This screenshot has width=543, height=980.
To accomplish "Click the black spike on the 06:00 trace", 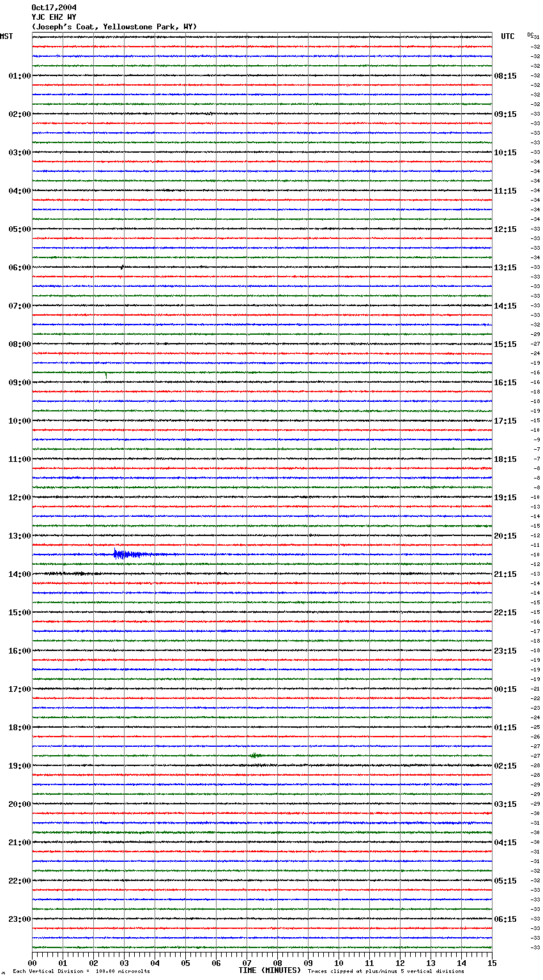I will coord(122,267).
